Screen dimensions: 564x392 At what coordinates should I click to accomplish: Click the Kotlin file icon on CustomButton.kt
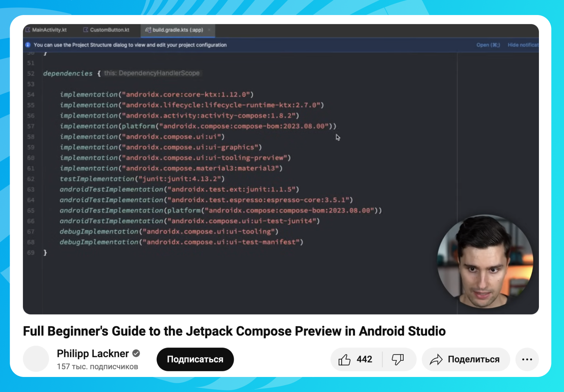(x=86, y=30)
